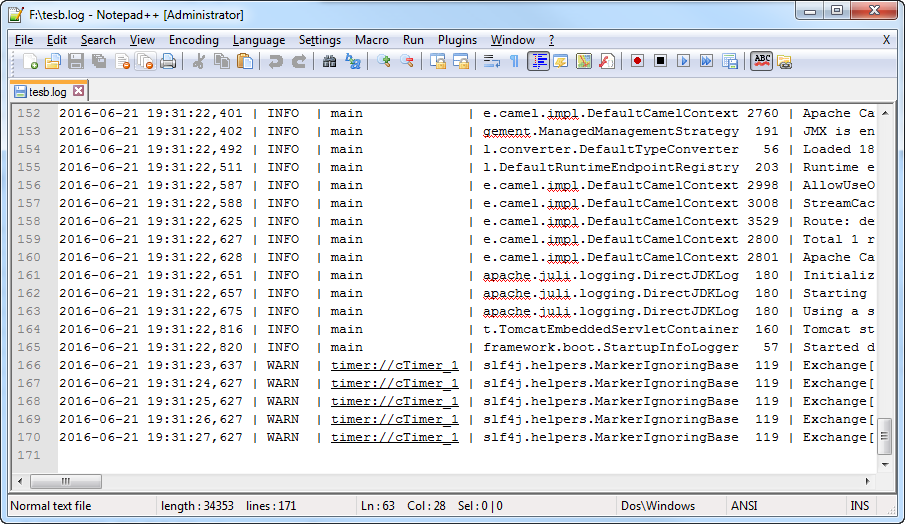Open the Plugins menu
Viewport: 905px width, 524px height.
click(x=457, y=40)
